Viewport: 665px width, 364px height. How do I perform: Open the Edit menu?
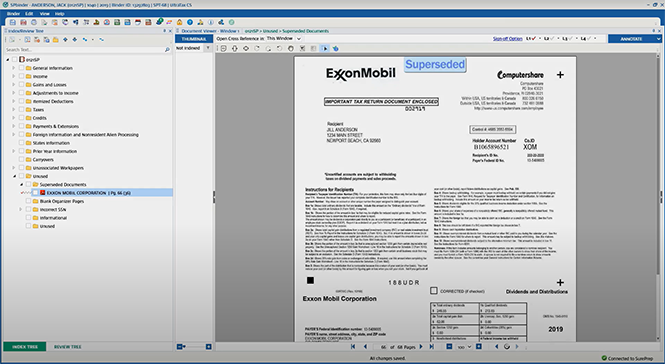[29, 14]
